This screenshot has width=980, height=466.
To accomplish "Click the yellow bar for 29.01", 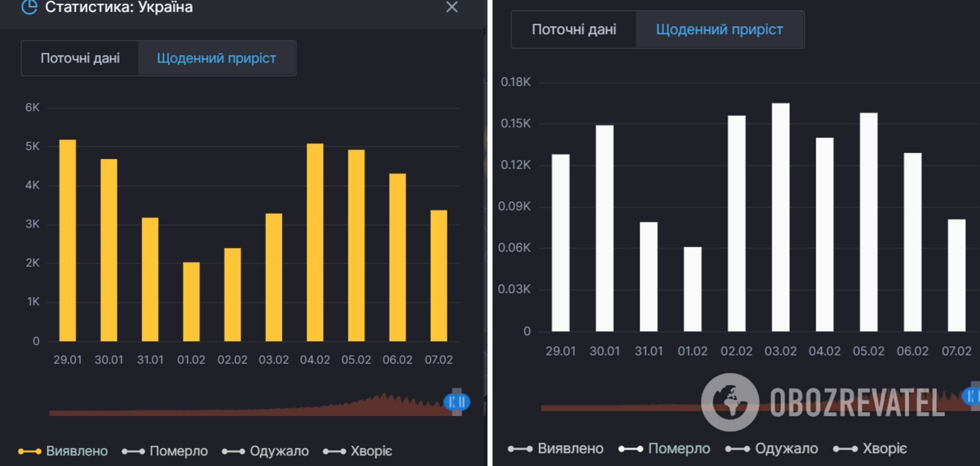I will [x=68, y=241].
